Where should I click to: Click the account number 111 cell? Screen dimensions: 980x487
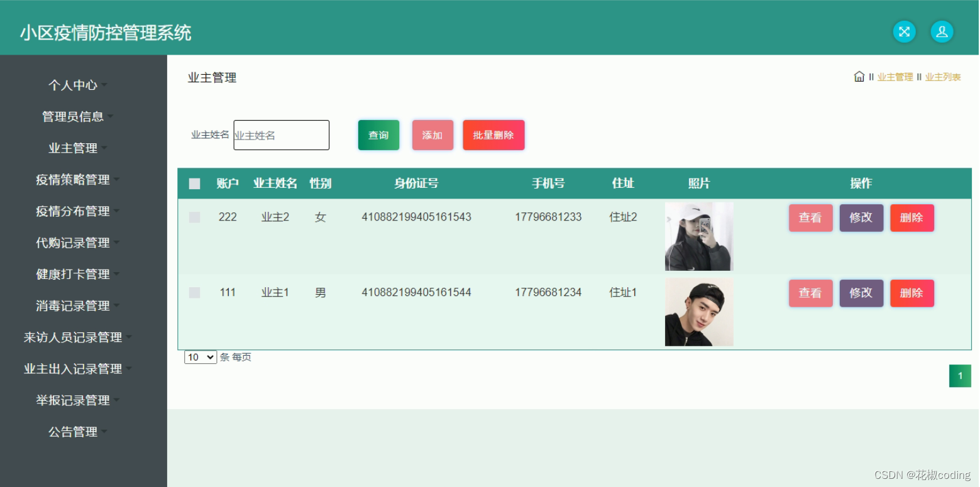pos(228,292)
